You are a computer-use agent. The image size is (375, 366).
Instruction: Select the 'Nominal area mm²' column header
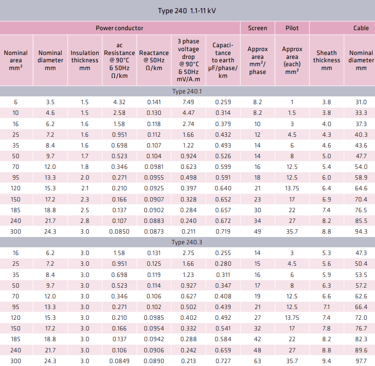16,60
